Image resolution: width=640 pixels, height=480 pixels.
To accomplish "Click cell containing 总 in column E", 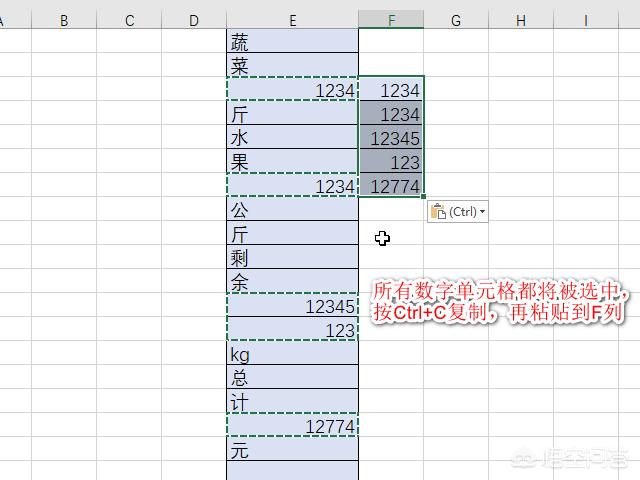I will point(293,377).
